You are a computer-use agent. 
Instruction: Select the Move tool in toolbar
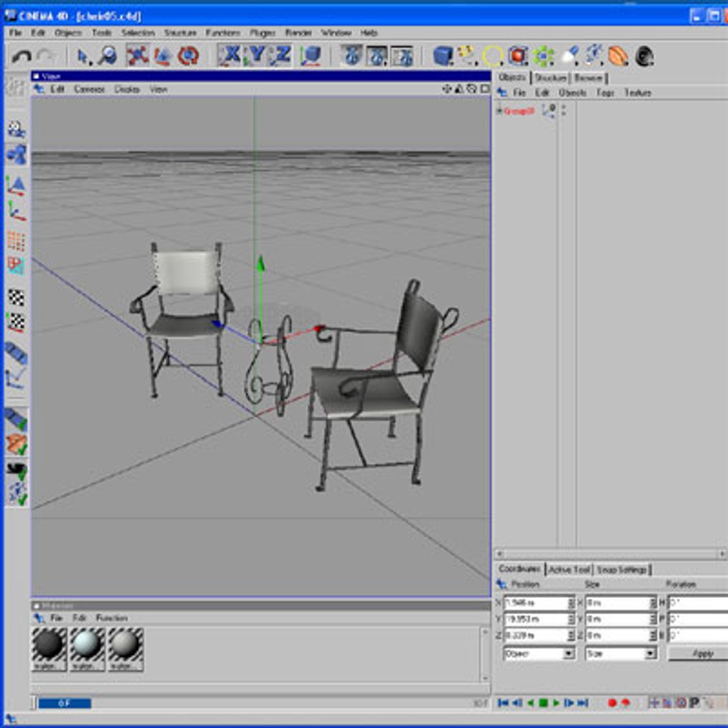[x=138, y=56]
